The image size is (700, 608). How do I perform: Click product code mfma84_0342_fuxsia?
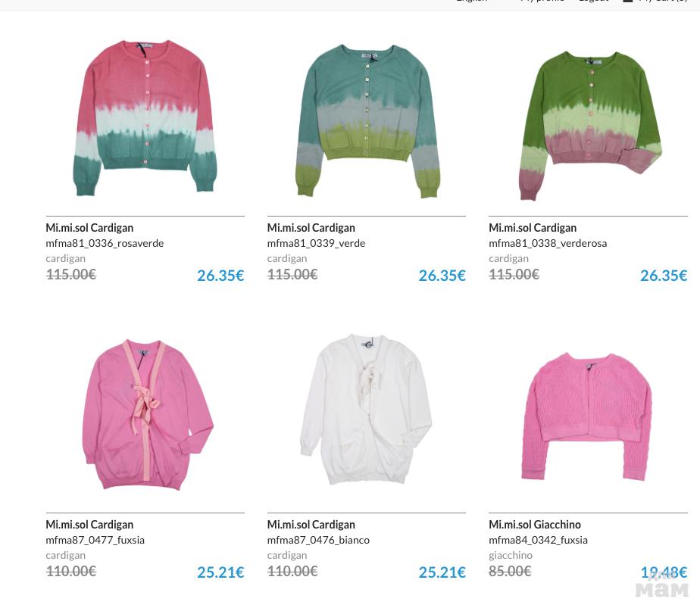tap(538, 540)
